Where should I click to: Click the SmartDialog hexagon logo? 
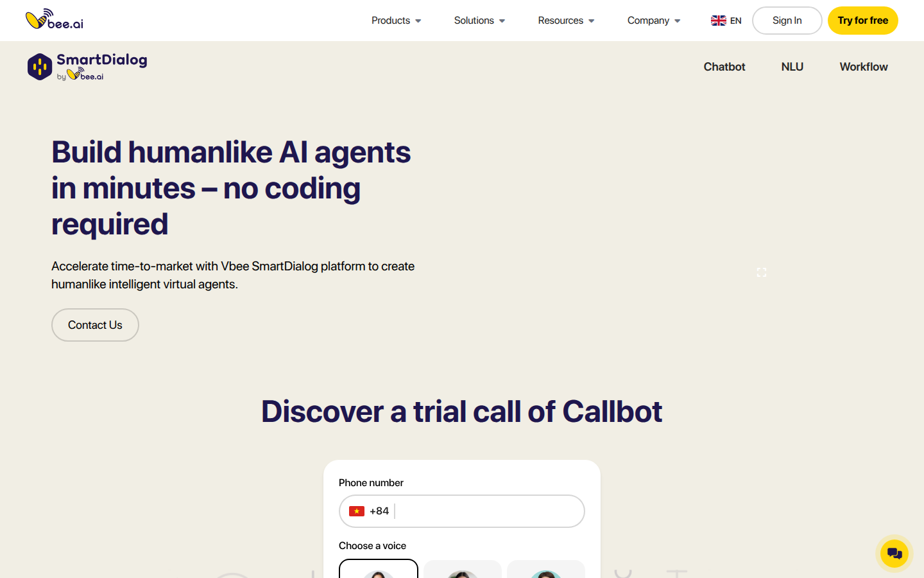click(x=40, y=67)
